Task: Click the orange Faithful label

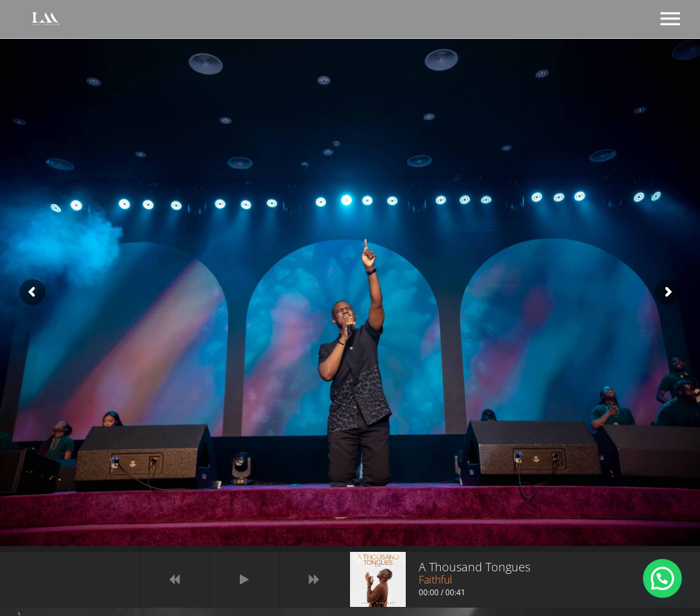Action: point(435,580)
